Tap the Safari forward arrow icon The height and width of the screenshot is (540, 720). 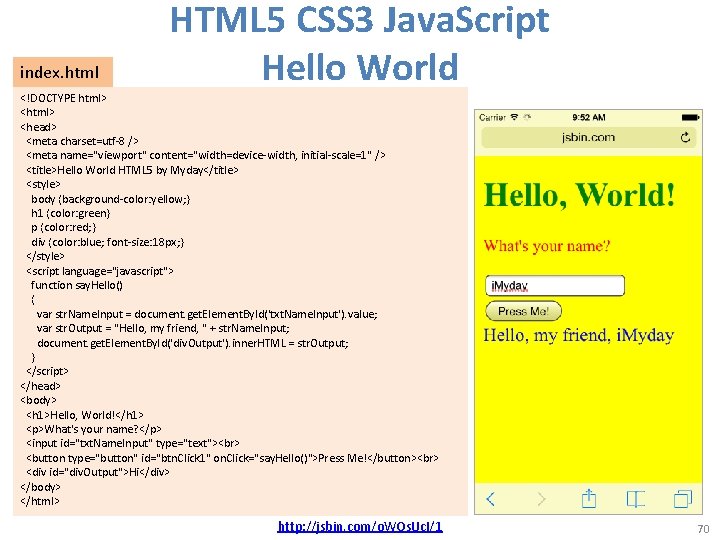542,499
